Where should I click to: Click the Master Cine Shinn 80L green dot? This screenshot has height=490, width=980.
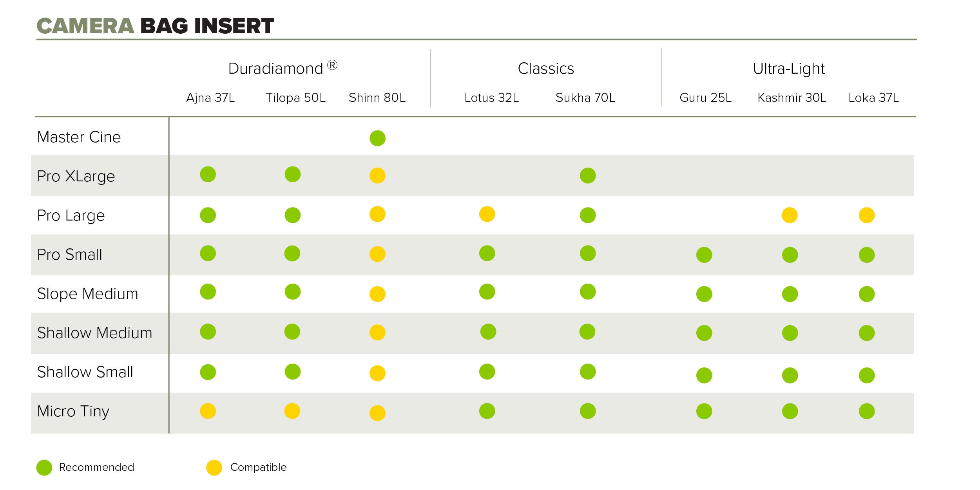click(x=377, y=138)
